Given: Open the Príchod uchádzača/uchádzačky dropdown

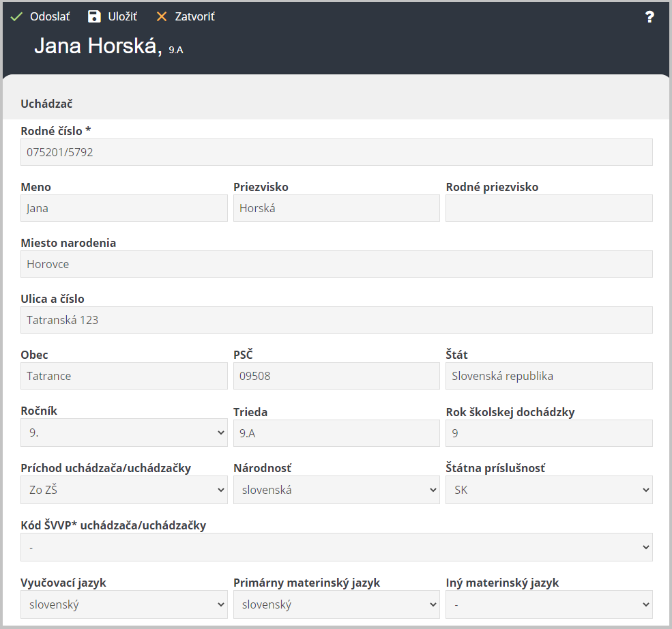Looking at the screenshot, I should 124,490.
